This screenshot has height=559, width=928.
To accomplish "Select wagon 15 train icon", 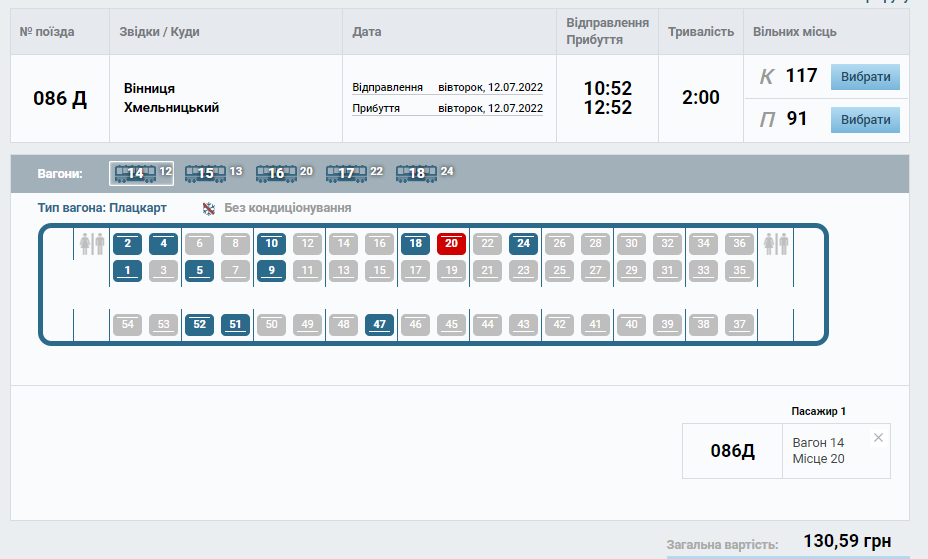I will [x=205, y=173].
